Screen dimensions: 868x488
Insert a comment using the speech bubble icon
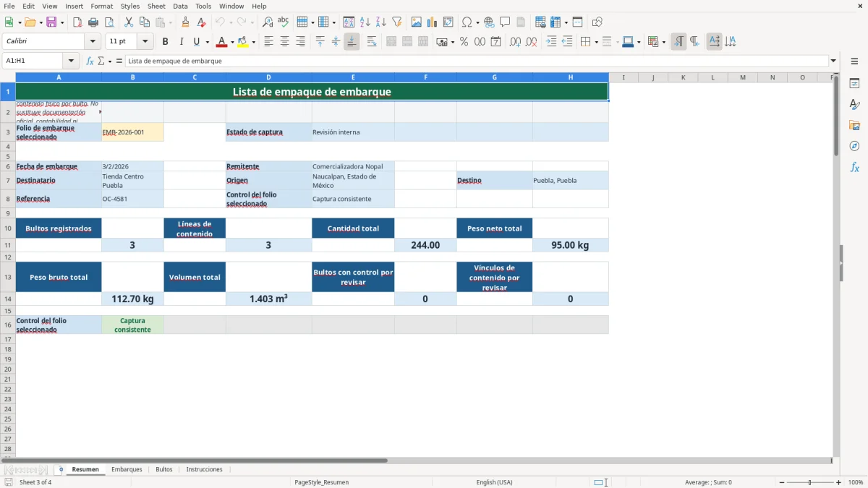(x=505, y=22)
